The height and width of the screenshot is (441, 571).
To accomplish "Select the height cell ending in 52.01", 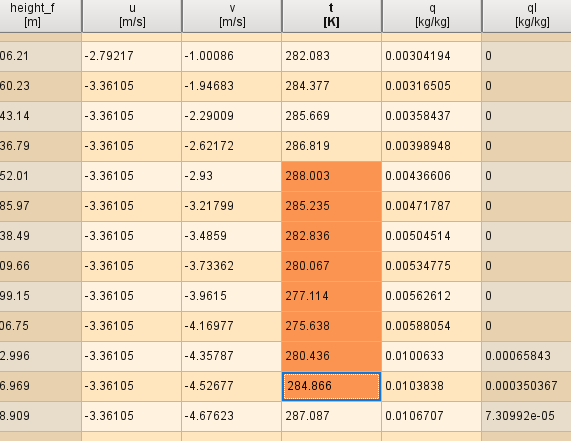I will pyautogui.click(x=40, y=176).
